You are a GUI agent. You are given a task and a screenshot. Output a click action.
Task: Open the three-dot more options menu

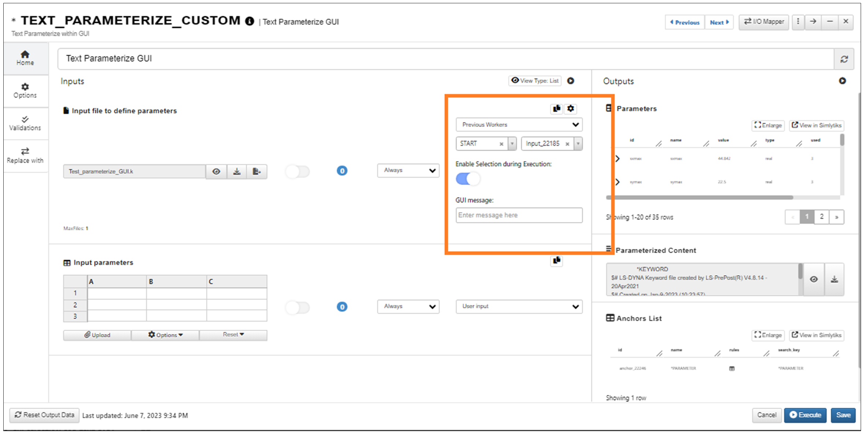798,22
